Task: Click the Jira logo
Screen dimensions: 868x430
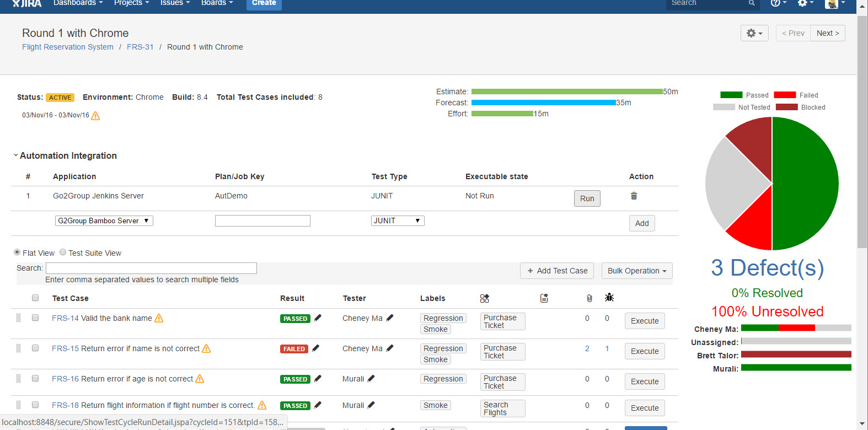Action: pos(27,3)
